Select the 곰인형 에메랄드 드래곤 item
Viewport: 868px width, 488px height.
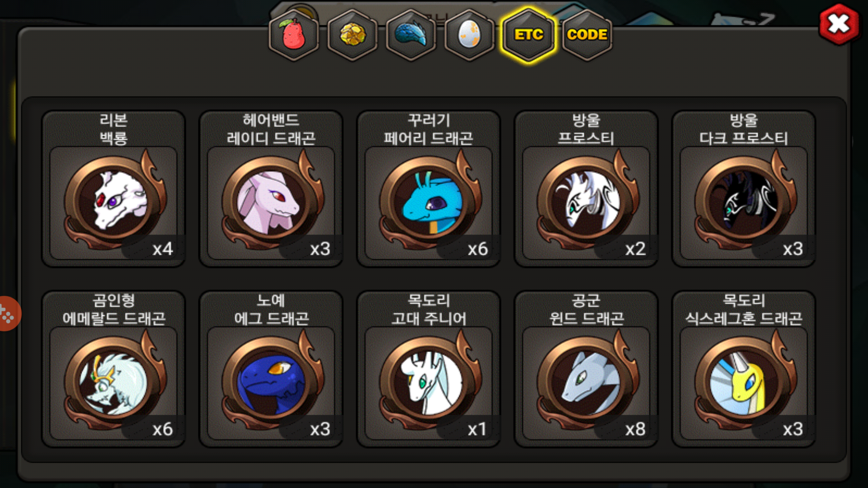(x=113, y=369)
